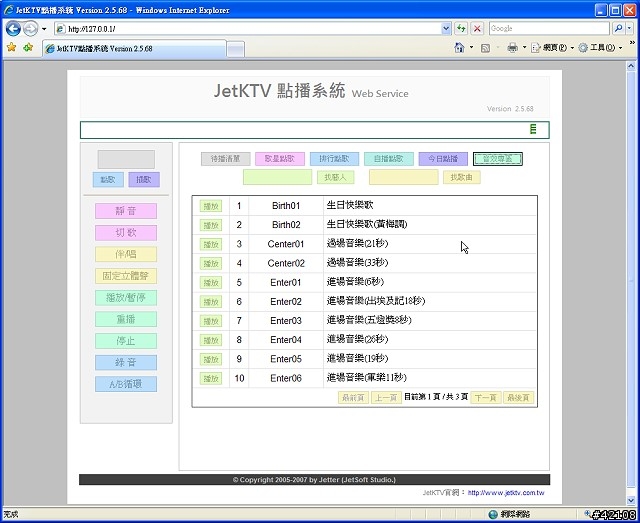The image size is (640, 523).
Task: Go to last page with 最後頁
Action: [518, 398]
